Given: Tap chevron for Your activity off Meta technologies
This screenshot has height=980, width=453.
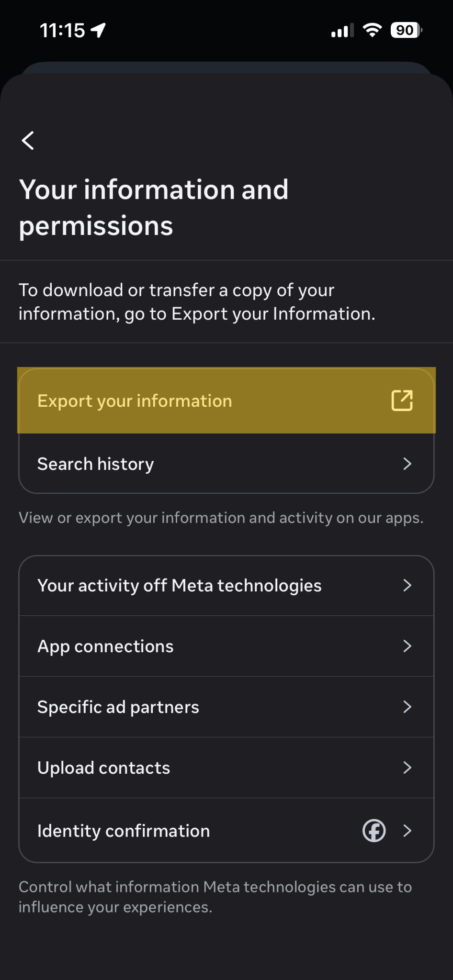Looking at the screenshot, I should click(x=407, y=585).
